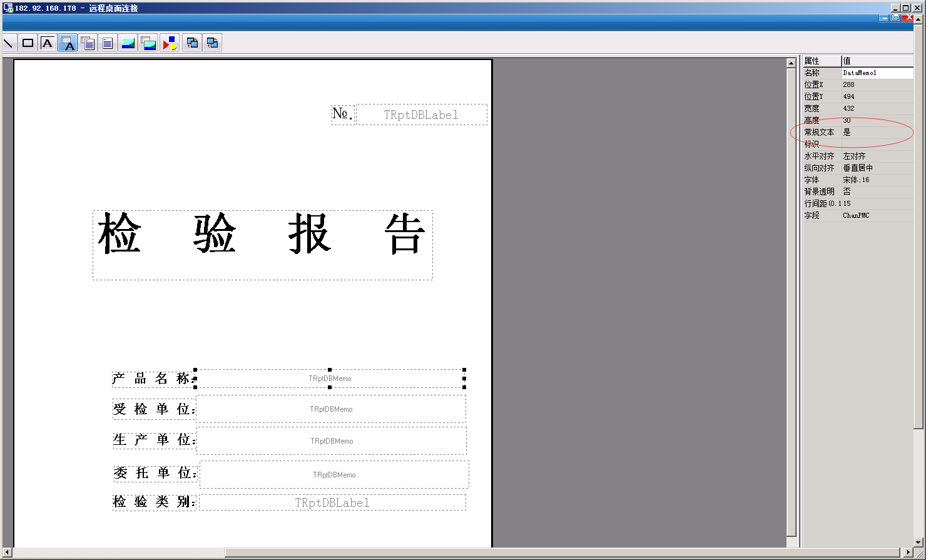Click the 字段 value ChanPMC
The height and width of the screenshot is (560, 926).
pos(876,216)
